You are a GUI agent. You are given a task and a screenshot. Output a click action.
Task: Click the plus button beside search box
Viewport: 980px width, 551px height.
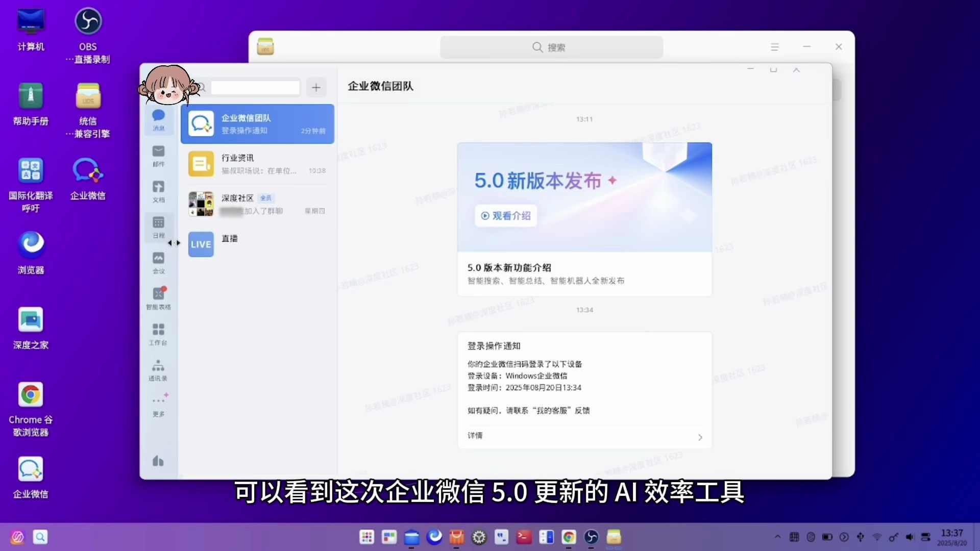tap(316, 87)
